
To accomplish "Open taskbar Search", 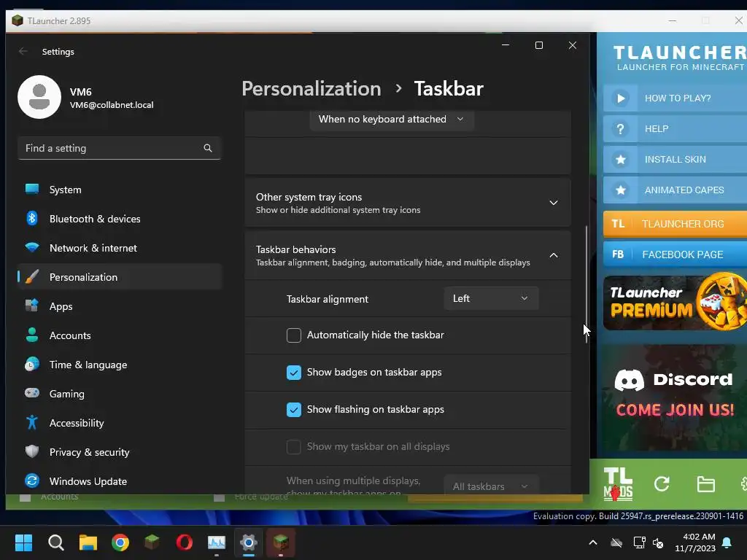I will pos(55,542).
